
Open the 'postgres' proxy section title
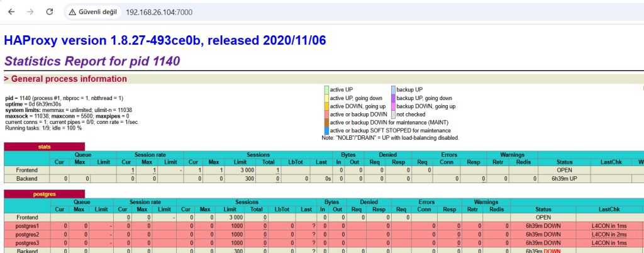point(44,193)
